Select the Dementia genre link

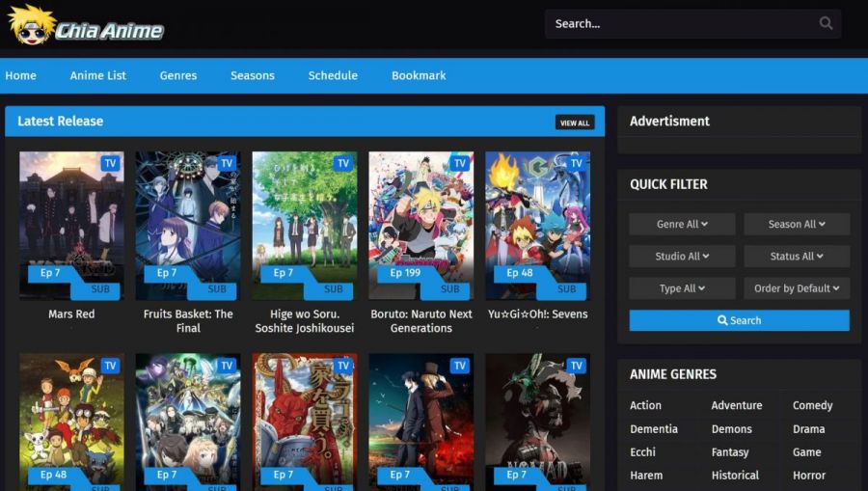click(x=654, y=429)
